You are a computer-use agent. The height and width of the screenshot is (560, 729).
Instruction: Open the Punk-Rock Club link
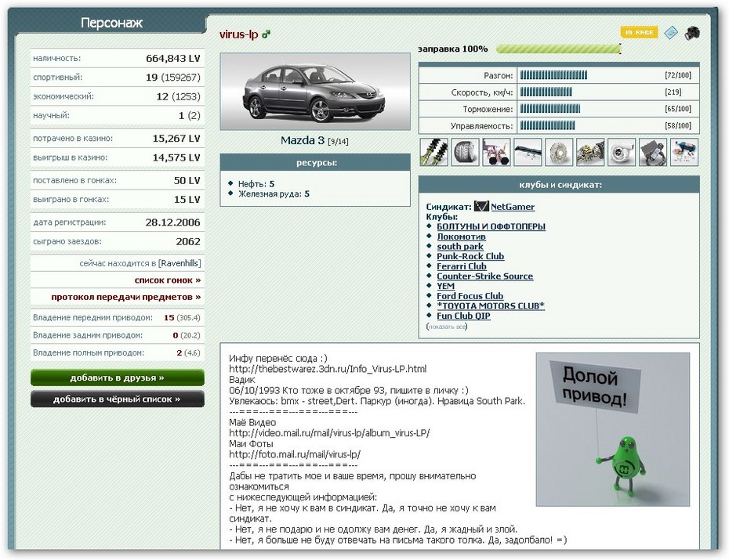[470, 256]
